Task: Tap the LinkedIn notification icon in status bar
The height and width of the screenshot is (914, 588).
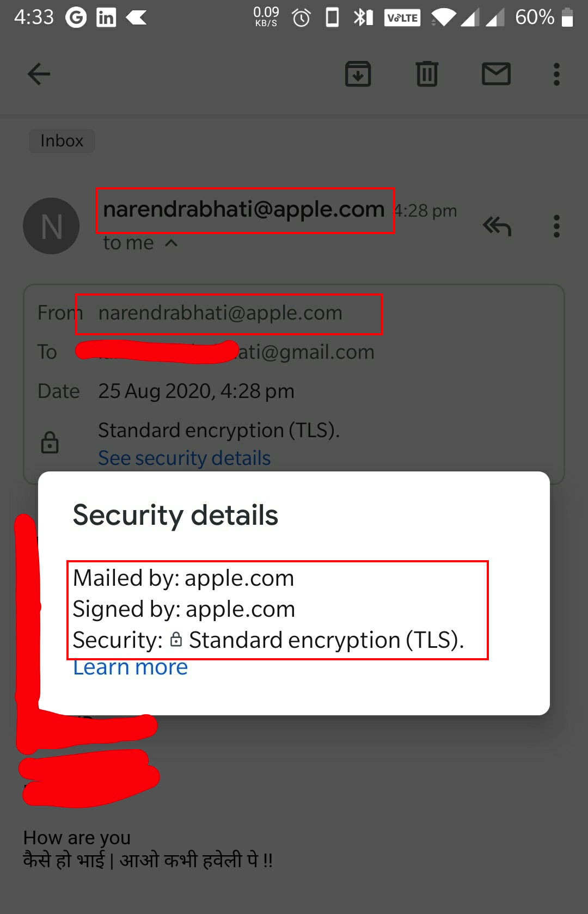Action: [x=106, y=18]
